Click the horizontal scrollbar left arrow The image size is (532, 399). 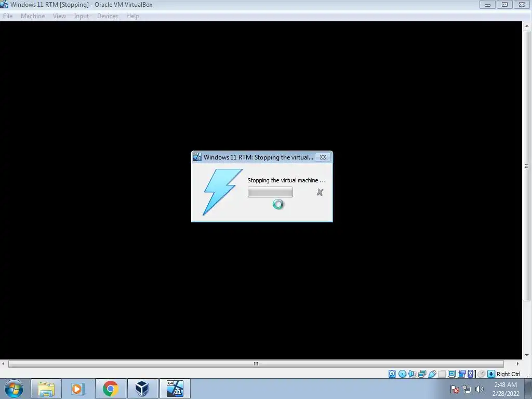[x=3, y=364]
